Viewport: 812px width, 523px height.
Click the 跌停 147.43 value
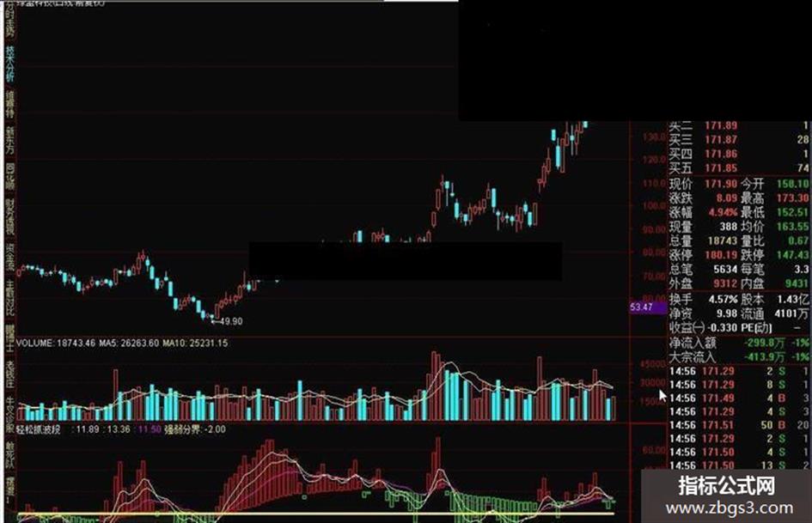(792, 255)
